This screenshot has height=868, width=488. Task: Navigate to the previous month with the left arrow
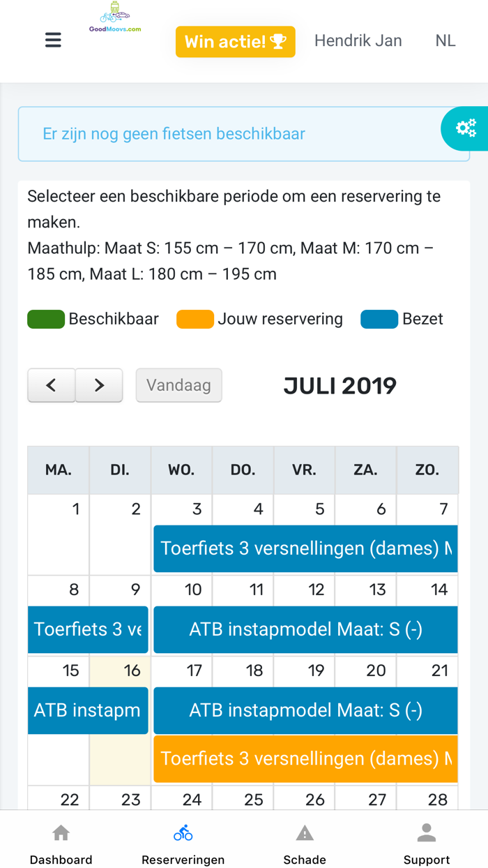[x=51, y=384]
